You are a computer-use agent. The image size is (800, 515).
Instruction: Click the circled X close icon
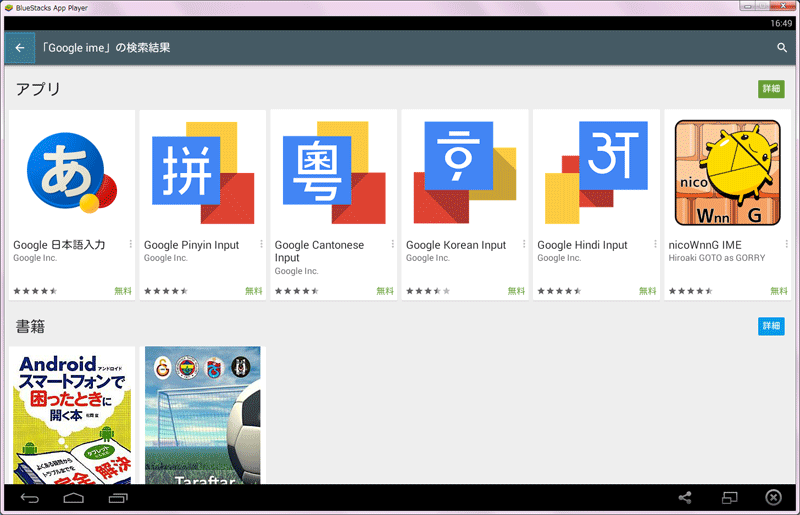click(773, 498)
